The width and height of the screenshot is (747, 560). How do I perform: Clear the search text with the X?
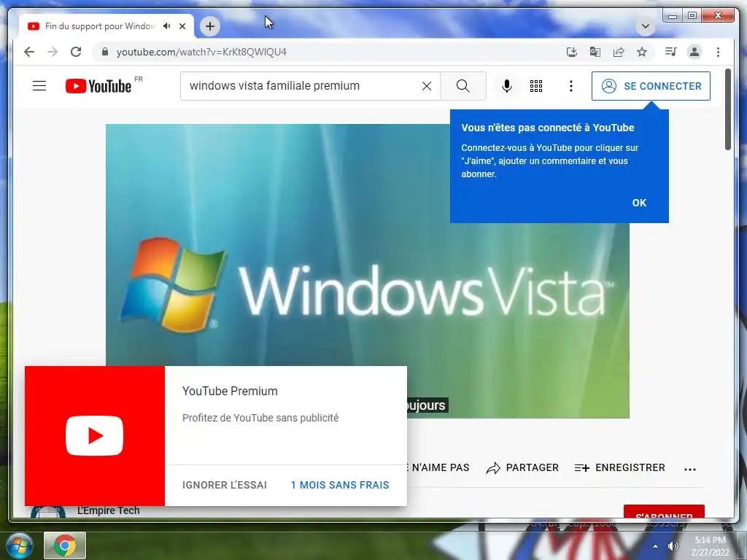pos(427,86)
